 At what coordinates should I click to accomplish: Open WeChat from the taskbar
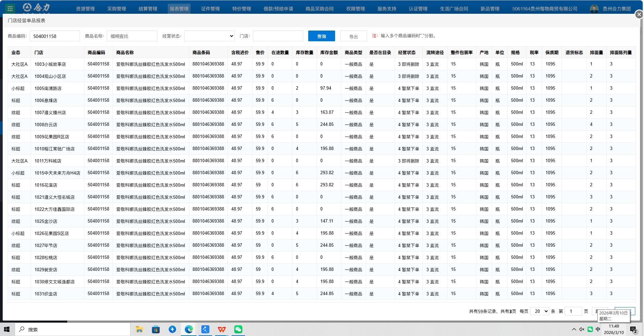point(238,329)
